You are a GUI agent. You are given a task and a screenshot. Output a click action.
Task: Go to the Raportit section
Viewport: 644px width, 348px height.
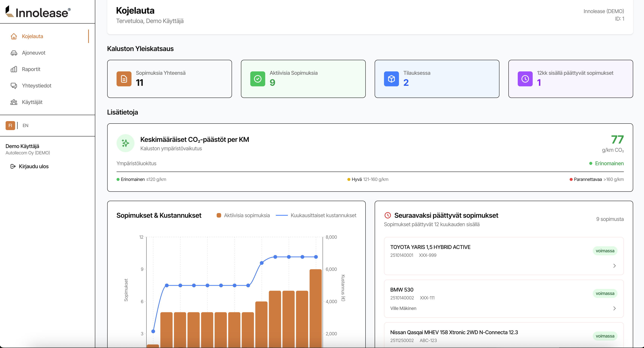47,69
